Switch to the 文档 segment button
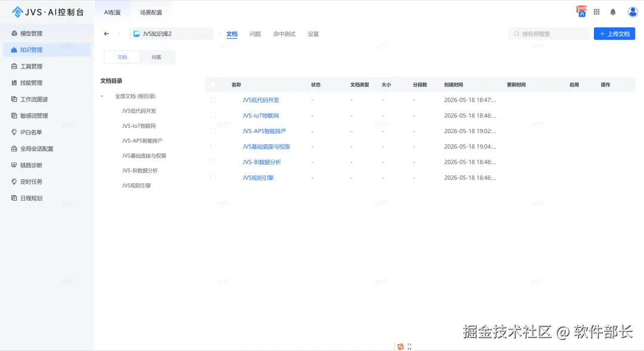The height and width of the screenshot is (351, 644). click(122, 57)
